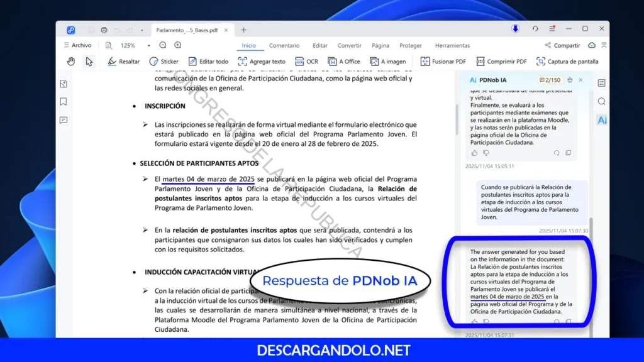Image resolution: width=644 pixels, height=362 pixels.
Task: Open the Sticker tool
Action: pyautogui.click(x=164, y=61)
